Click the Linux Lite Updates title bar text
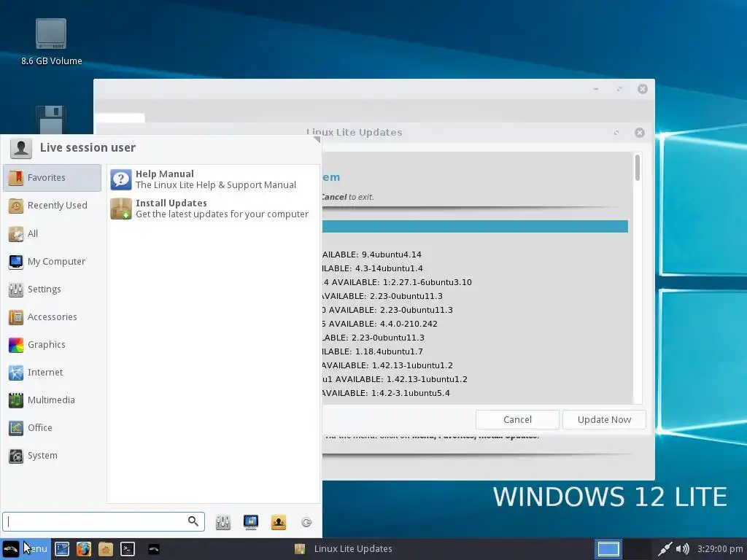The height and width of the screenshot is (560, 747). 355,133
